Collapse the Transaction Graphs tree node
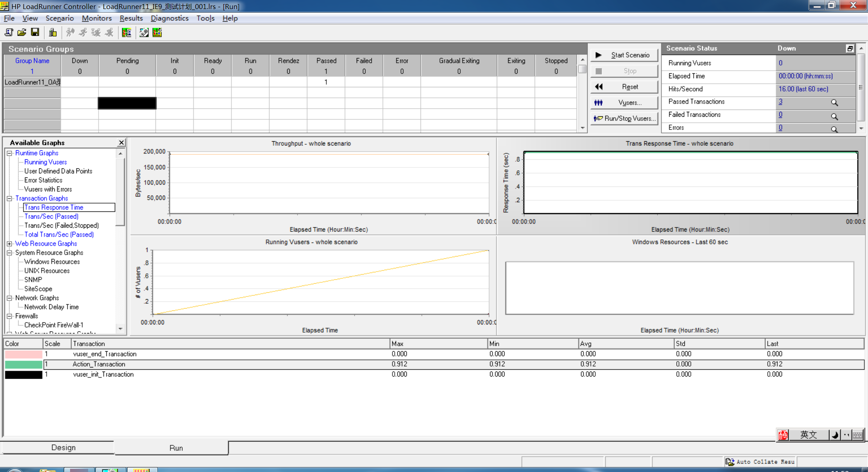The width and height of the screenshot is (868, 472). click(x=9, y=199)
